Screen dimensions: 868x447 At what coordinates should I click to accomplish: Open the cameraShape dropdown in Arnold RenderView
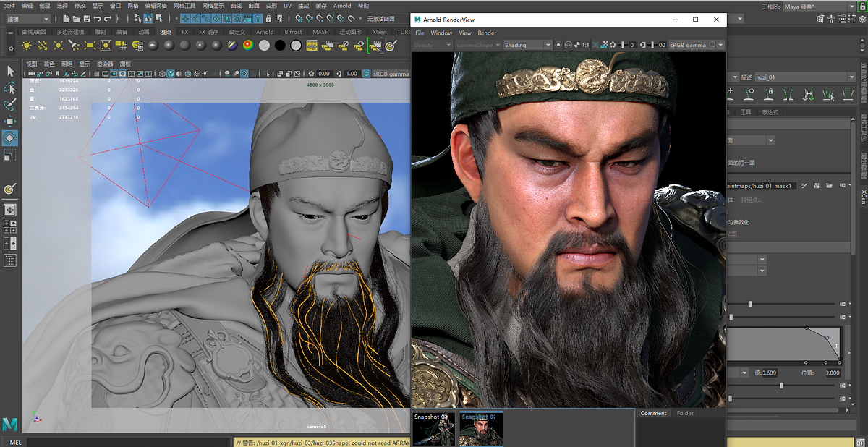coord(479,45)
